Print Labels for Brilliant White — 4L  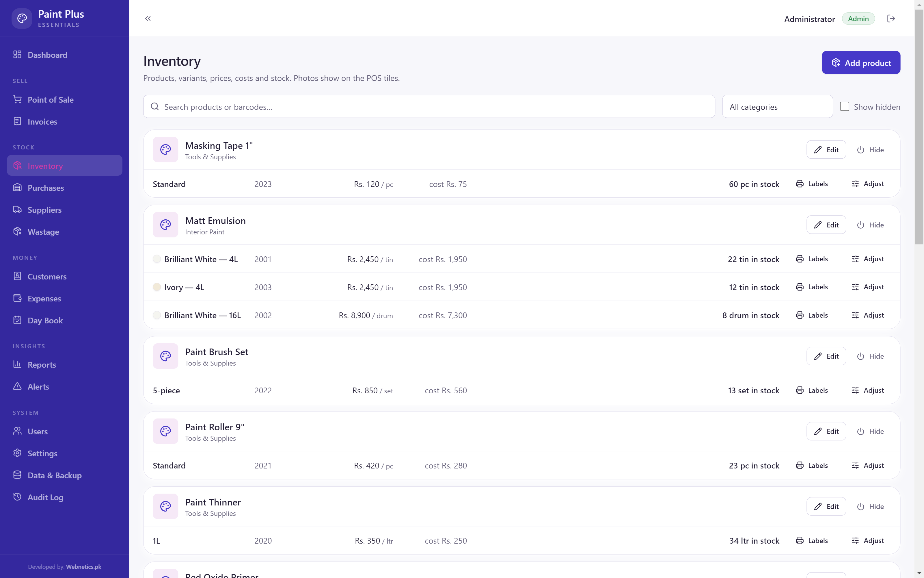click(812, 259)
